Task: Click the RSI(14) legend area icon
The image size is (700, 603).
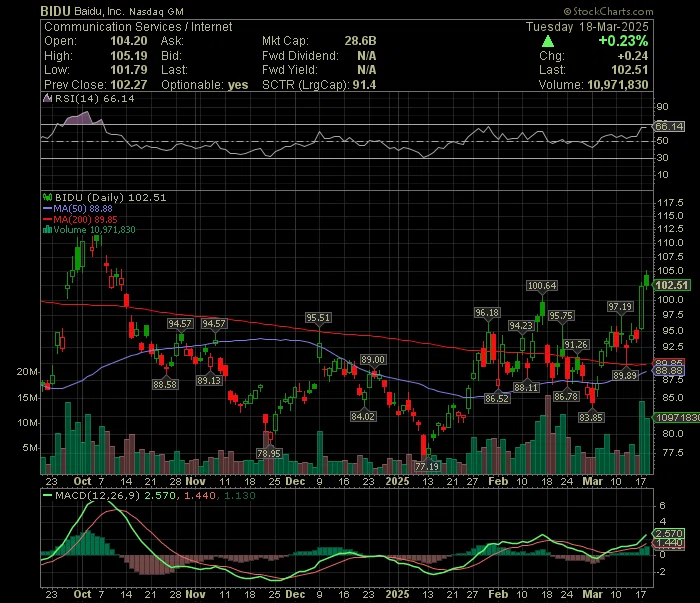Action: click(47, 98)
